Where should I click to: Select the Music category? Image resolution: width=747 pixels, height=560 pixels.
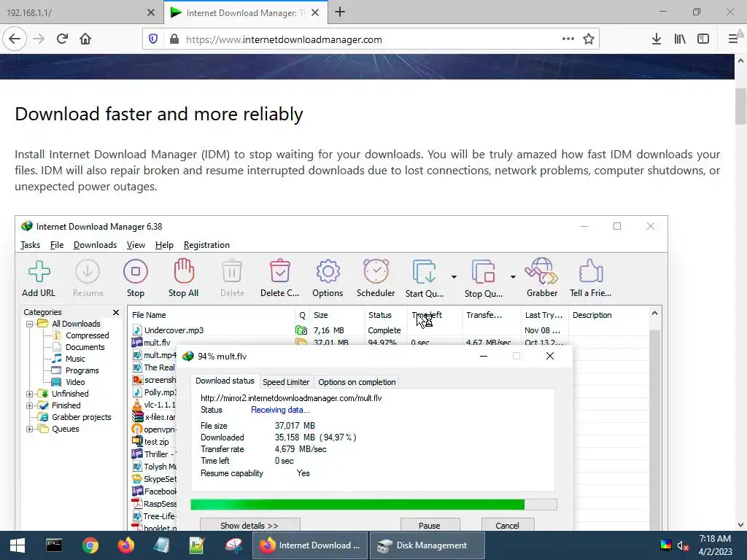(69, 359)
